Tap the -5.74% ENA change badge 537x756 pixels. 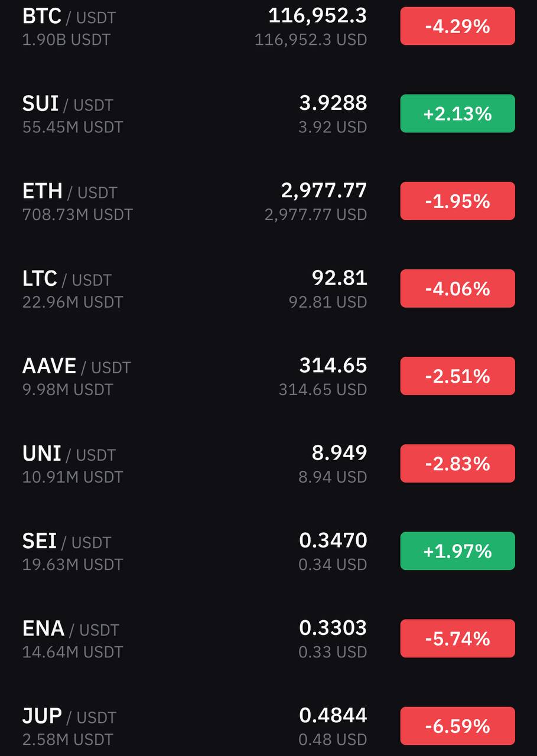coord(458,638)
